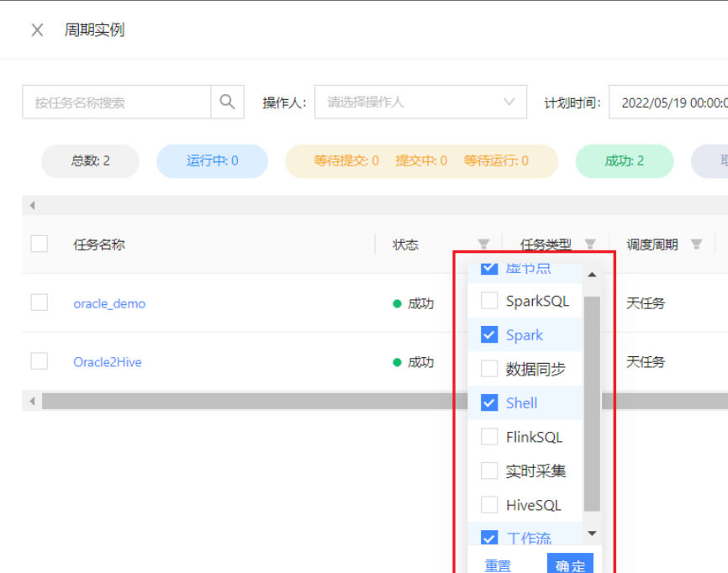Image resolution: width=728 pixels, height=573 pixels.
Task: Uncheck the Shell checkbox in the filter
Action: tap(489, 402)
